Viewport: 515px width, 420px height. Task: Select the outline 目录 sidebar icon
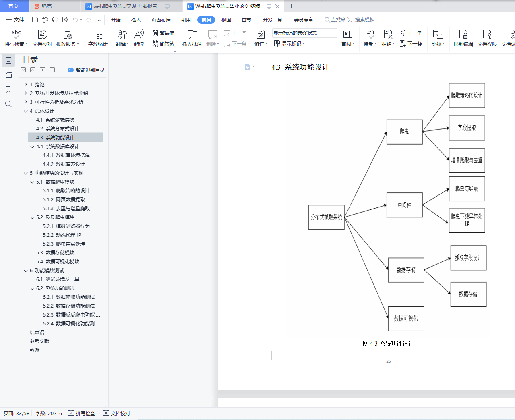(8, 60)
